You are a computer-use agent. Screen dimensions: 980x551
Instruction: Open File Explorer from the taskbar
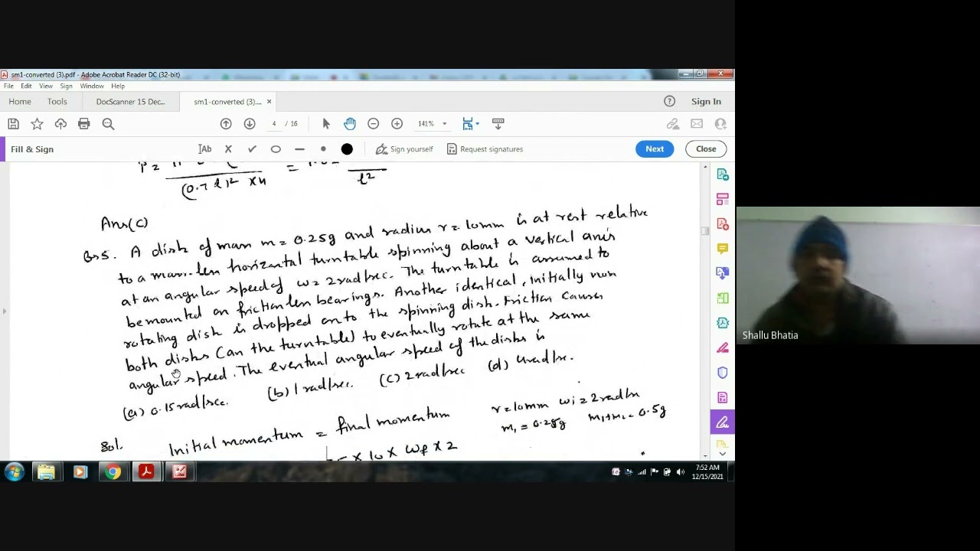tap(46, 472)
